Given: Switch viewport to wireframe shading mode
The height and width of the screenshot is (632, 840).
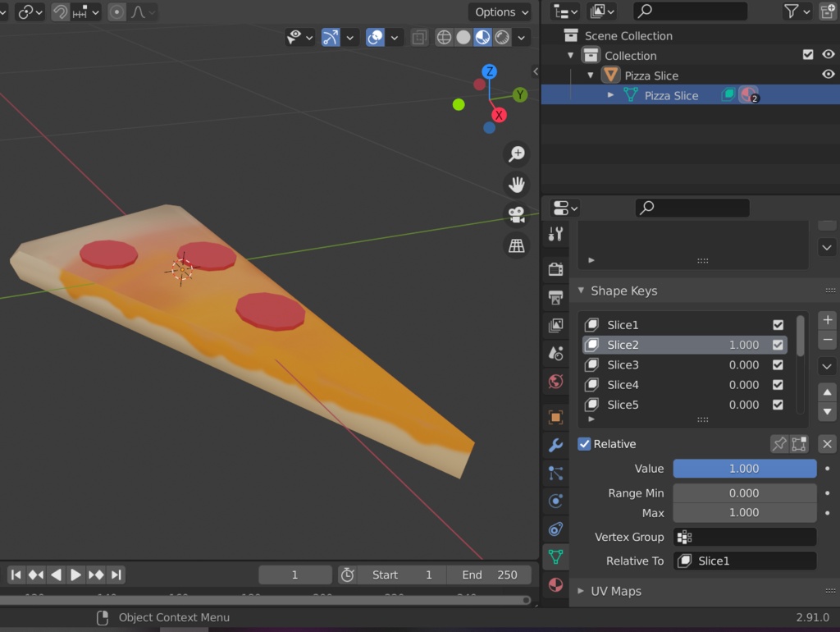Looking at the screenshot, I should [443, 37].
